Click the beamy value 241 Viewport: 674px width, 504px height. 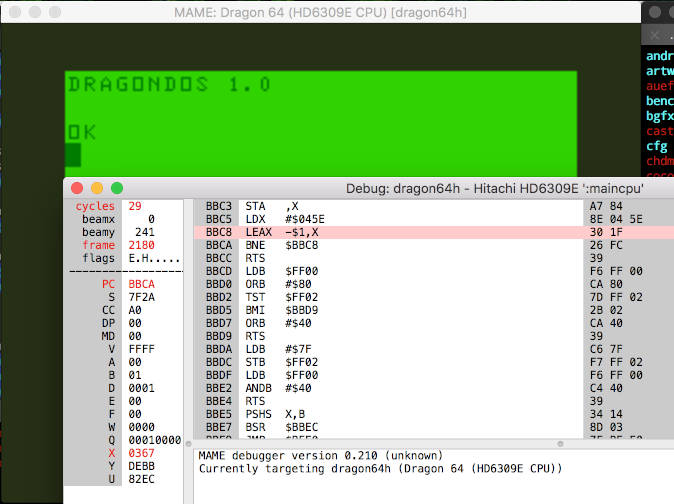click(x=145, y=232)
